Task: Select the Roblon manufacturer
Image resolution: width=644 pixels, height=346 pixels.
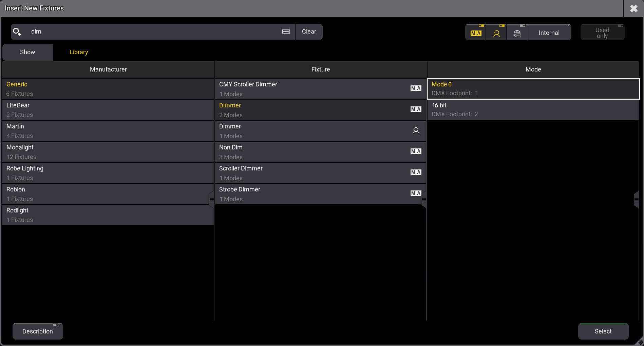Action: point(108,194)
